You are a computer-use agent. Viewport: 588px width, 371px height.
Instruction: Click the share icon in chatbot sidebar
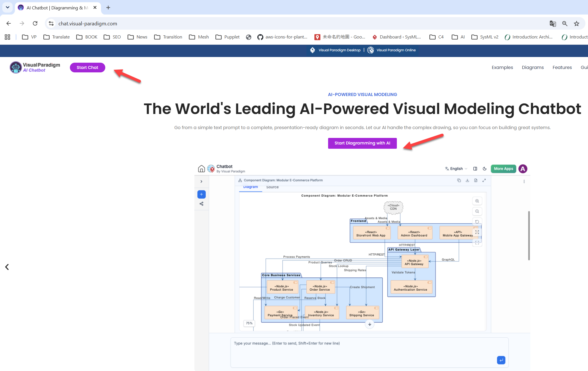201,204
